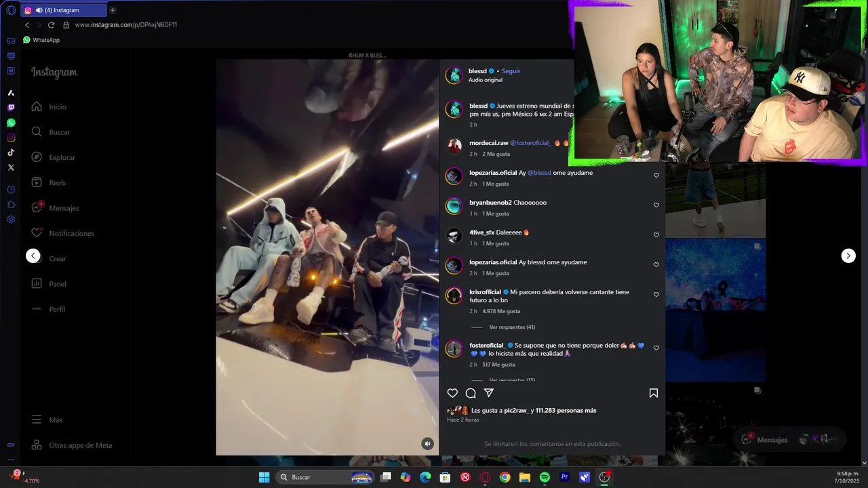Open TikTok in Opera sidebar
868x488 pixels.
click(11, 152)
